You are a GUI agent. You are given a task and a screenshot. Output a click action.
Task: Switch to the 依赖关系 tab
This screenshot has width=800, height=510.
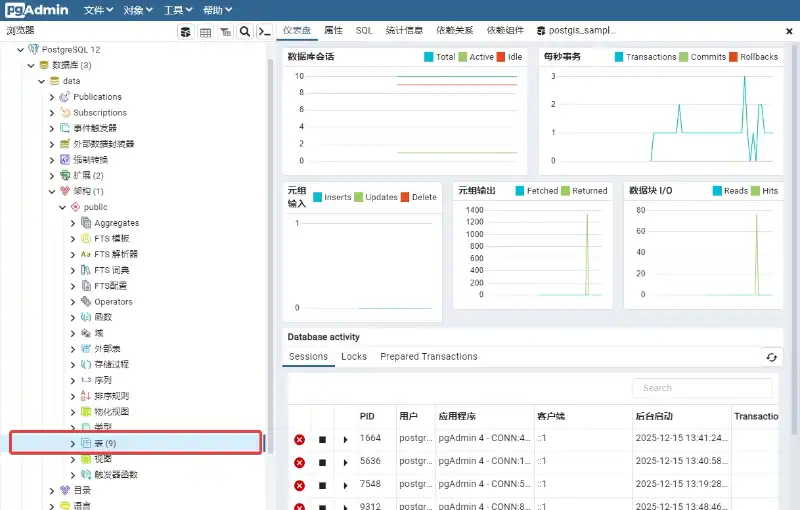click(455, 31)
